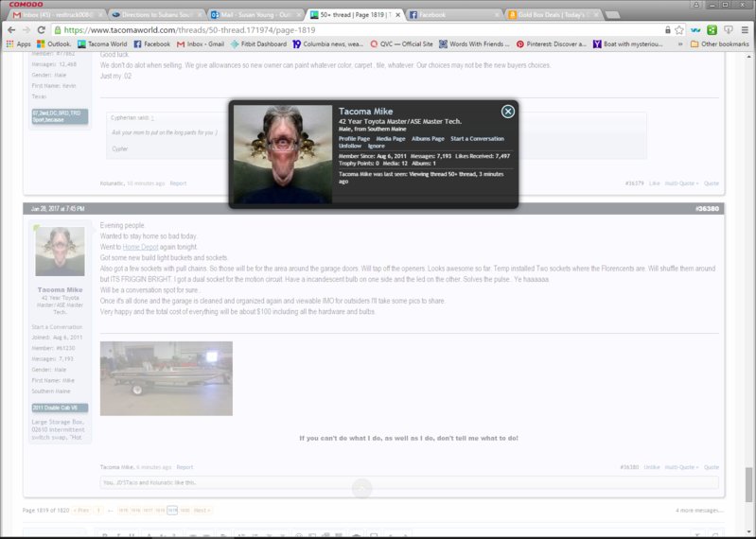Open the QVC Official Site bookmark
Viewport: 756px width, 539px height.
point(401,43)
